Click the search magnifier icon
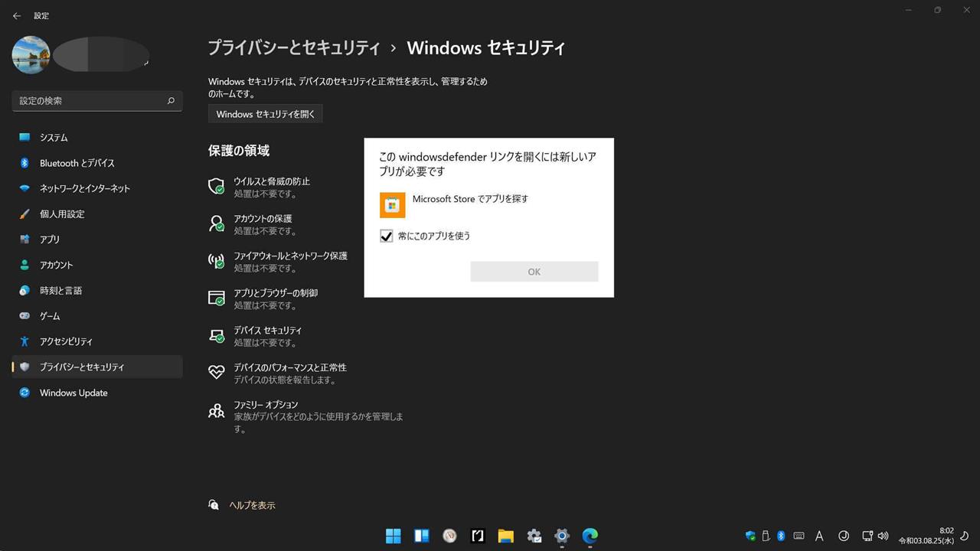 pos(171,101)
